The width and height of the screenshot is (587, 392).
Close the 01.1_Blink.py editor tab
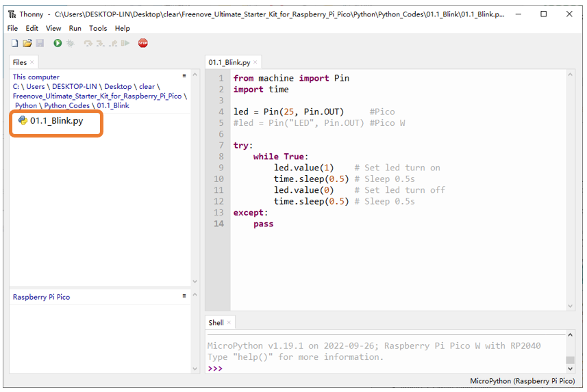[x=255, y=62]
